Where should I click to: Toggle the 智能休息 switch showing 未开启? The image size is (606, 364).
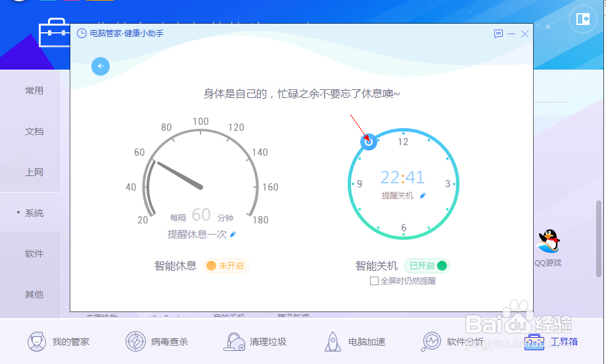[226, 266]
